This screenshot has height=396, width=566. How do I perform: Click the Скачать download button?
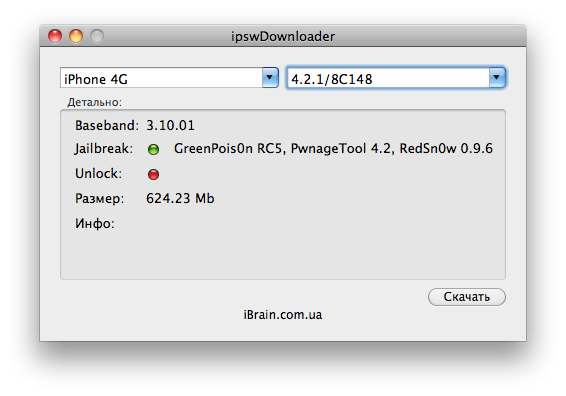pyautogui.click(x=467, y=297)
